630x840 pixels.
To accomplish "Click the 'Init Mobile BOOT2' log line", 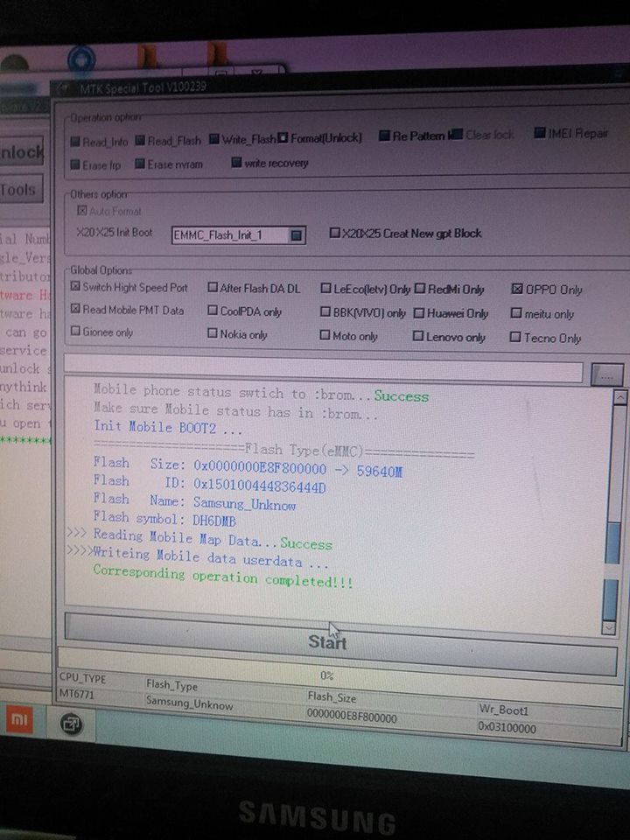I will (168, 428).
